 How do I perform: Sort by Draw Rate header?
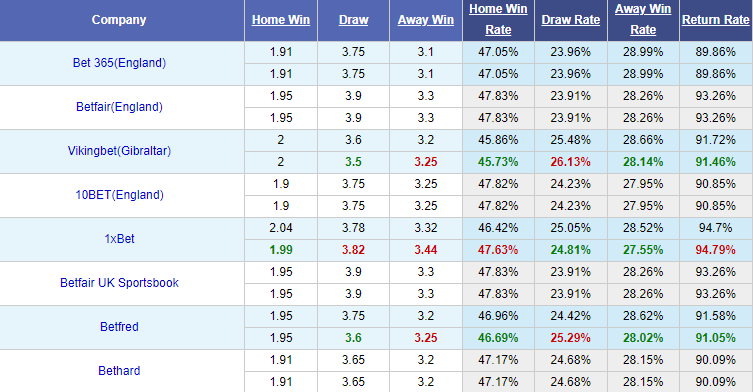tap(571, 20)
